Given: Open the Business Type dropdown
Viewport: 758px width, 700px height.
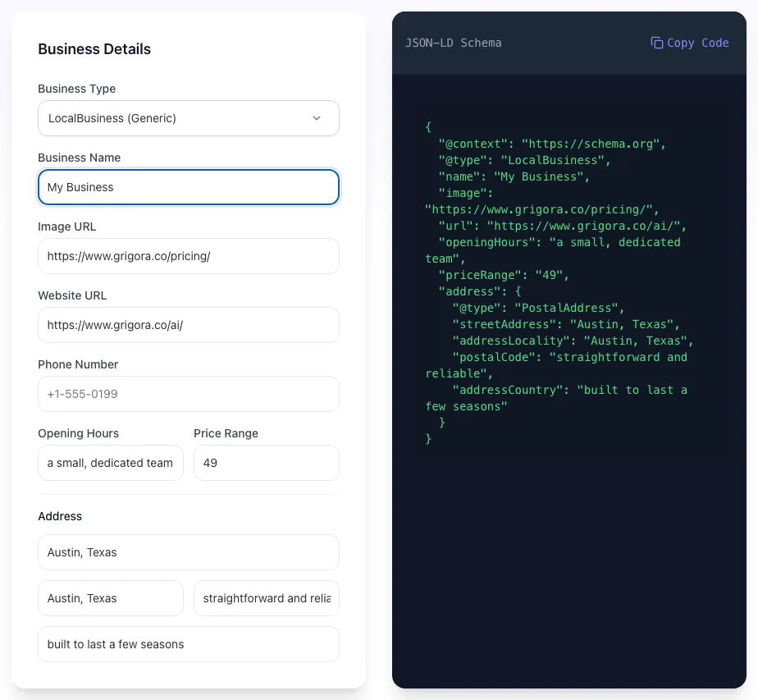Looking at the screenshot, I should point(189,118).
